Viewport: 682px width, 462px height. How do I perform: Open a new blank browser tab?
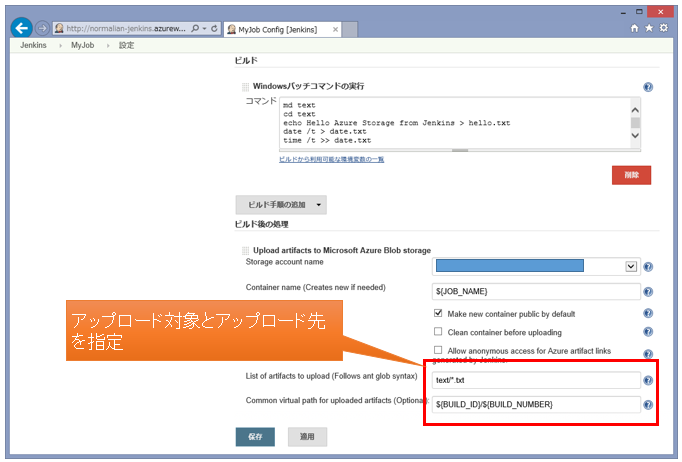click(350, 30)
